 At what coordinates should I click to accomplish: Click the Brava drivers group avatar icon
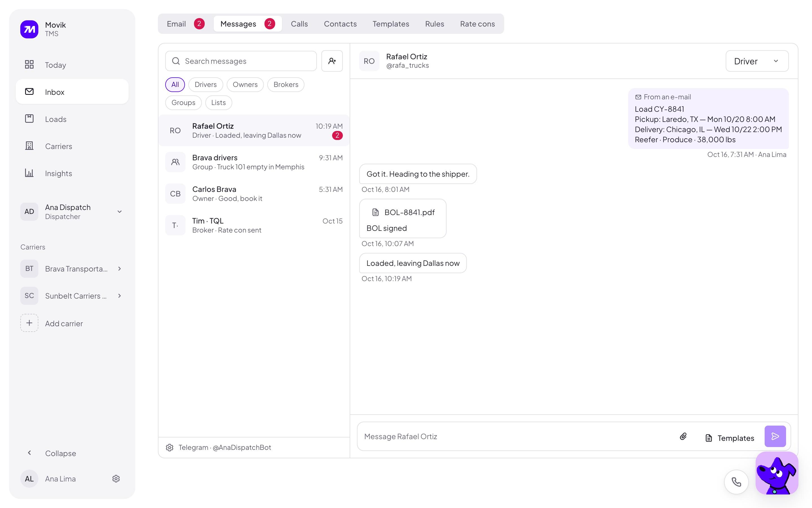175,162
